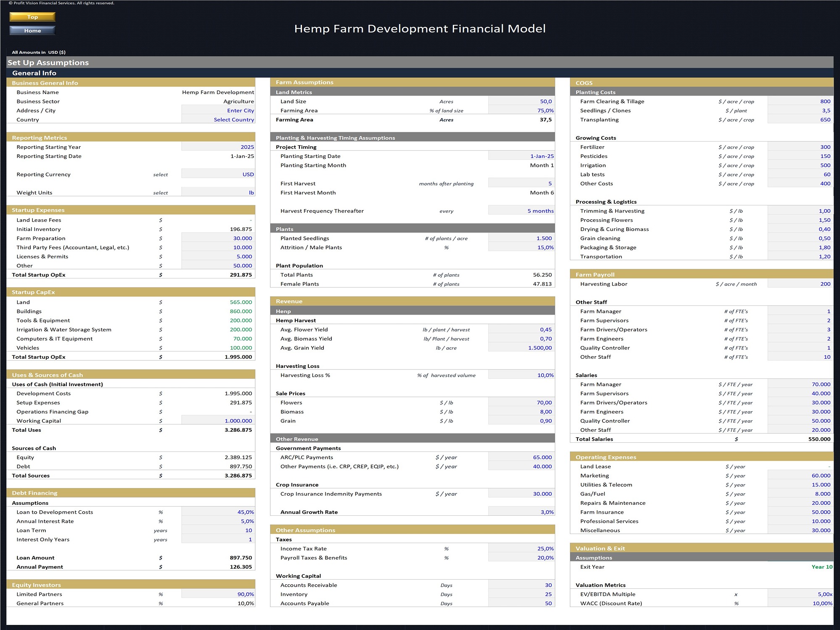
Task: Select the Planting Starting Date cell
Action: pos(521,156)
